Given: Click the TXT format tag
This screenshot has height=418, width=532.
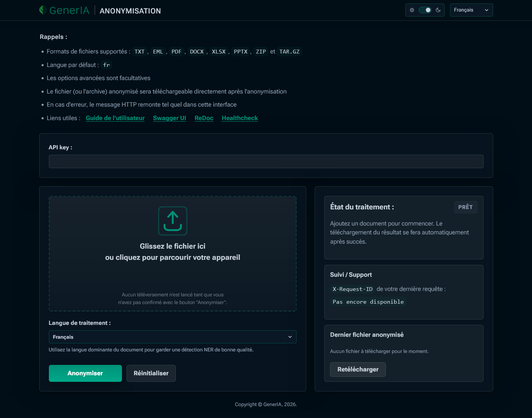Looking at the screenshot, I should point(140,52).
